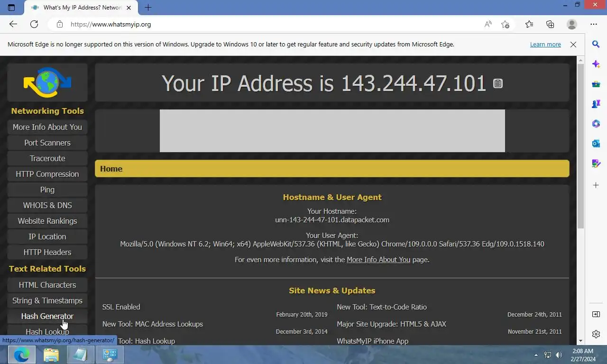The height and width of the screenshot is (364, 607).
Task: Open the Favorites list
Action: pos(529,24)
